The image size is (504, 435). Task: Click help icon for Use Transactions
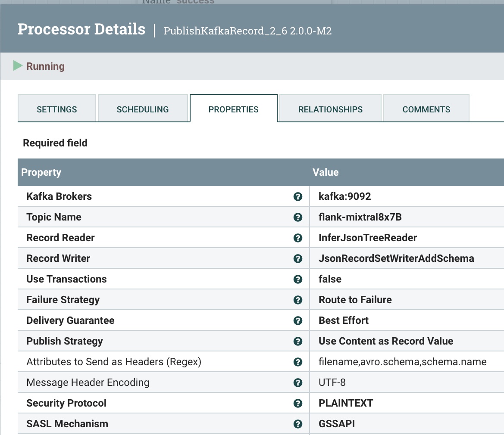click(x=297, y=280)
